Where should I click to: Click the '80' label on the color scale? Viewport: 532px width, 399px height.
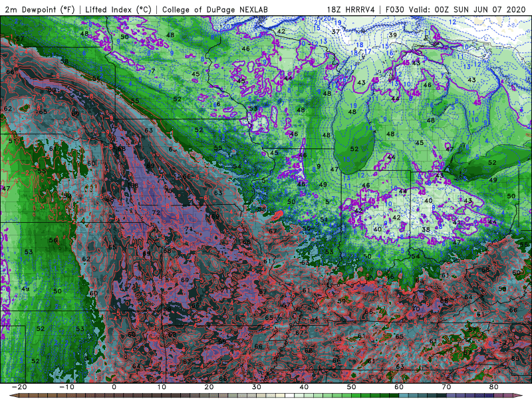494,387
